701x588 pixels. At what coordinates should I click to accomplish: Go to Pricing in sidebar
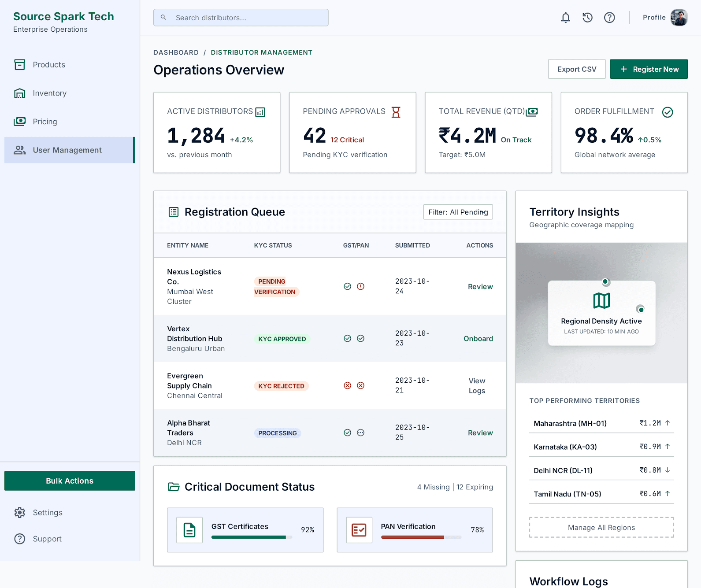pos(70,122)
